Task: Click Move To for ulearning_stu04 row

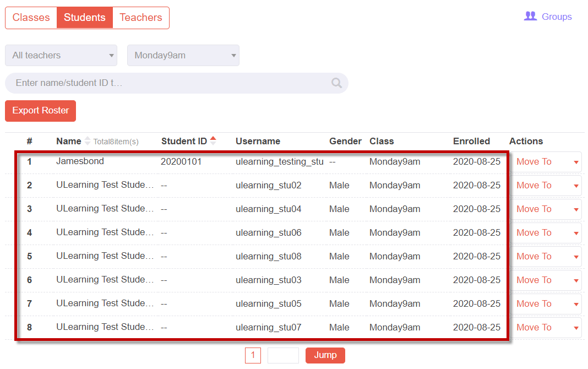Action: click(533, 209)
